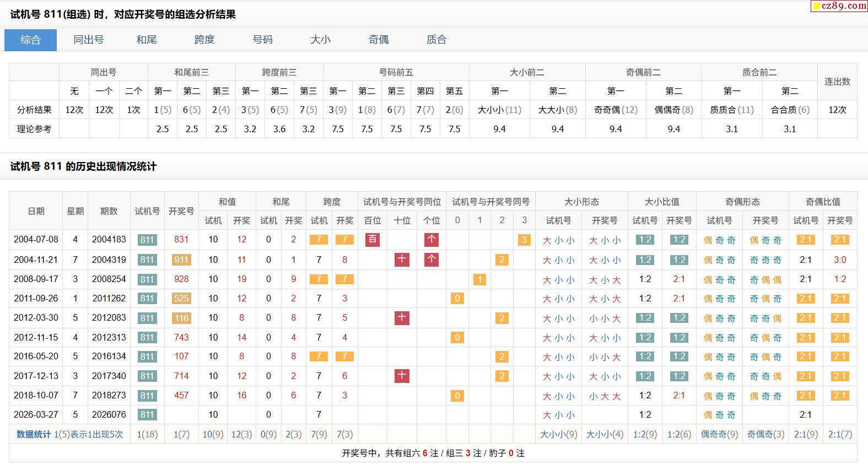The image size is (868, 470).
Task: Click the highlighted 911 draw number badge
Action: click(x=181, y=260)
